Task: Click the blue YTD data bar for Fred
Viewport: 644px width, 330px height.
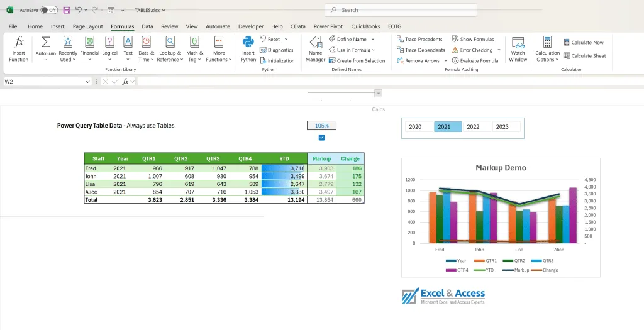Action: coord(284,168)
